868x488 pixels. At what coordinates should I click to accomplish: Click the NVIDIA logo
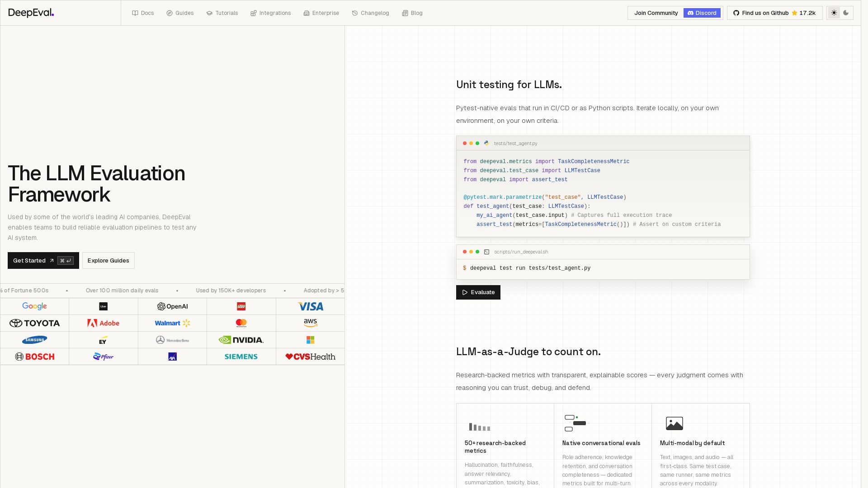pyautogui.click(x=241, y=340)
